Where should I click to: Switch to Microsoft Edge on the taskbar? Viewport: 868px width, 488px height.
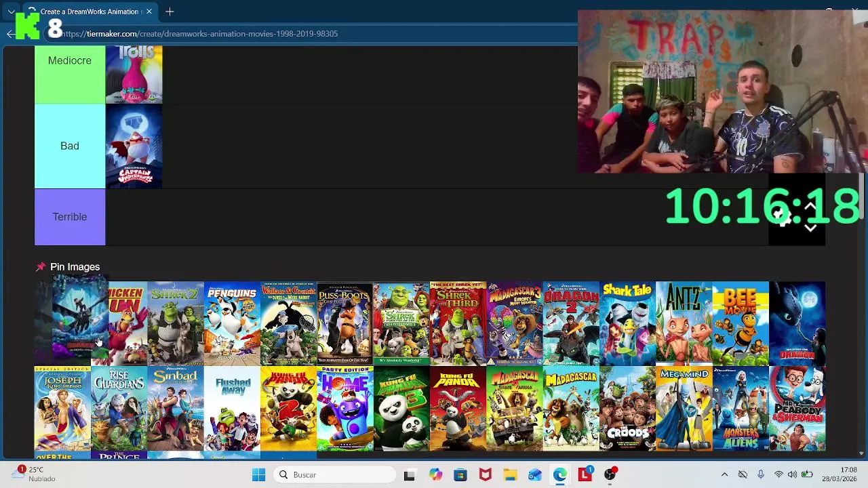[x=560, y=475]
